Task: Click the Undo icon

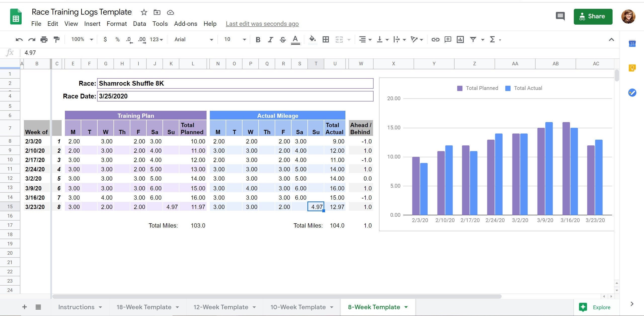Action: coord(19,39)
